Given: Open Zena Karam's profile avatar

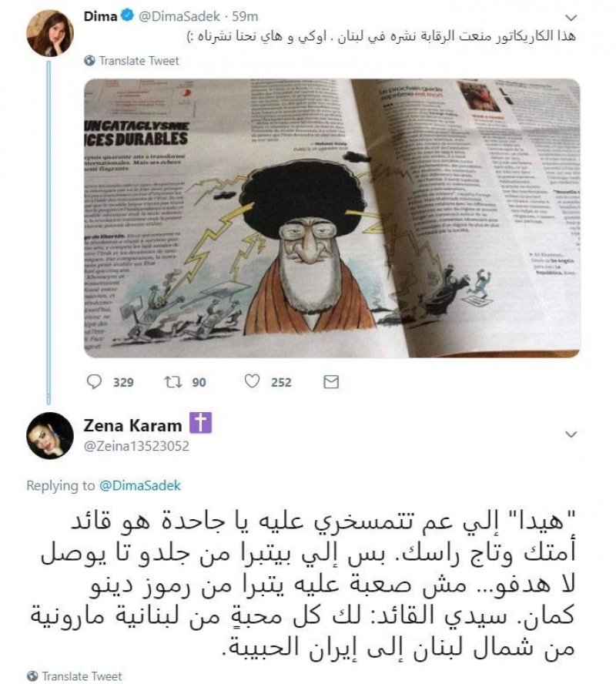Looking at the screenshot, I should (x=50, y=436).
